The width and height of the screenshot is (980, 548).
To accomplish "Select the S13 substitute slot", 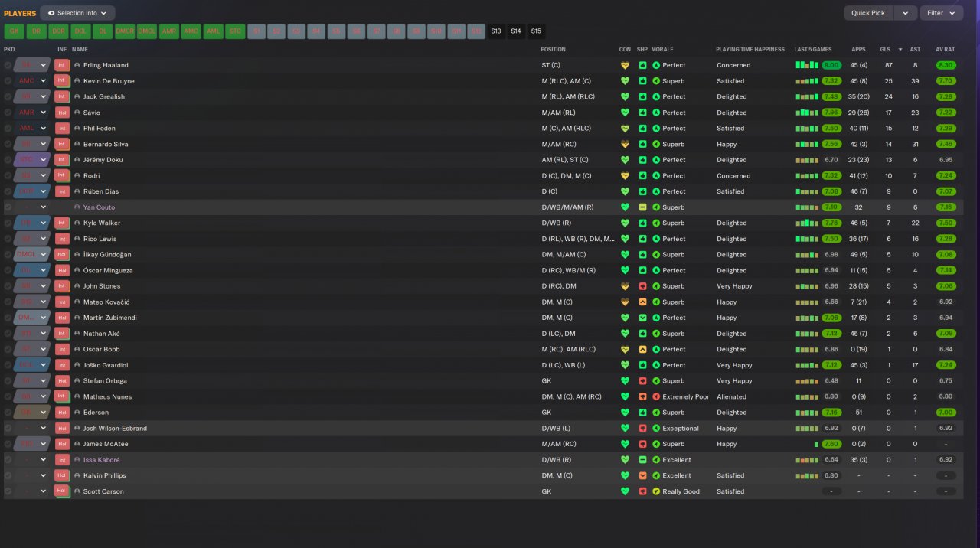I will pyautogui.click(x=496, y=31).
